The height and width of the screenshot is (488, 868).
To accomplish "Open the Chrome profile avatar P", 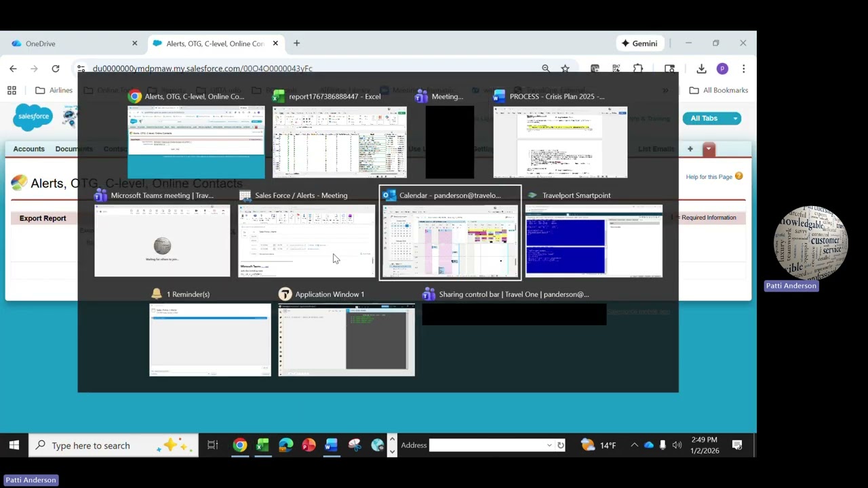I will (x=722, y=68).
